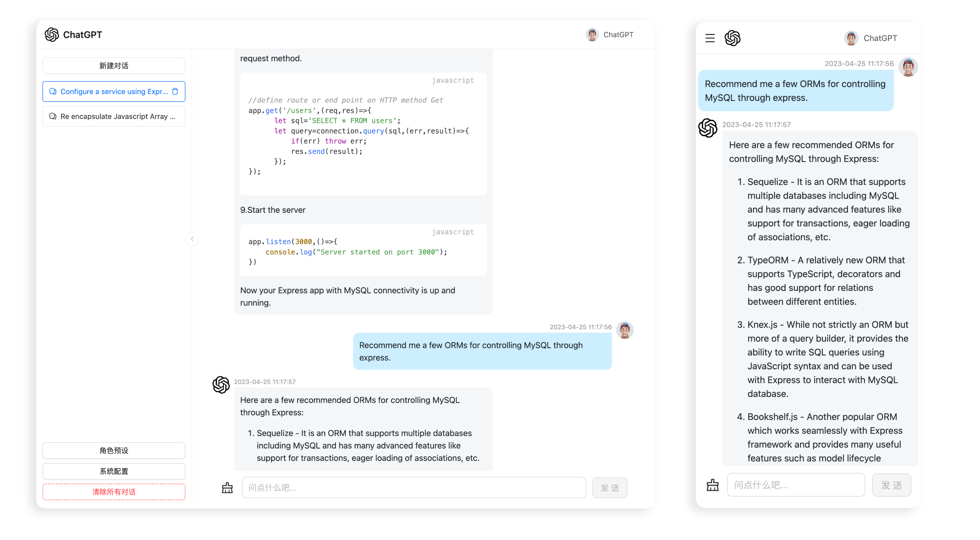Screen dimensions: 980x540
Task: Click the ChatGPT logo in mobile header
Action: click(x=732, y=38)
